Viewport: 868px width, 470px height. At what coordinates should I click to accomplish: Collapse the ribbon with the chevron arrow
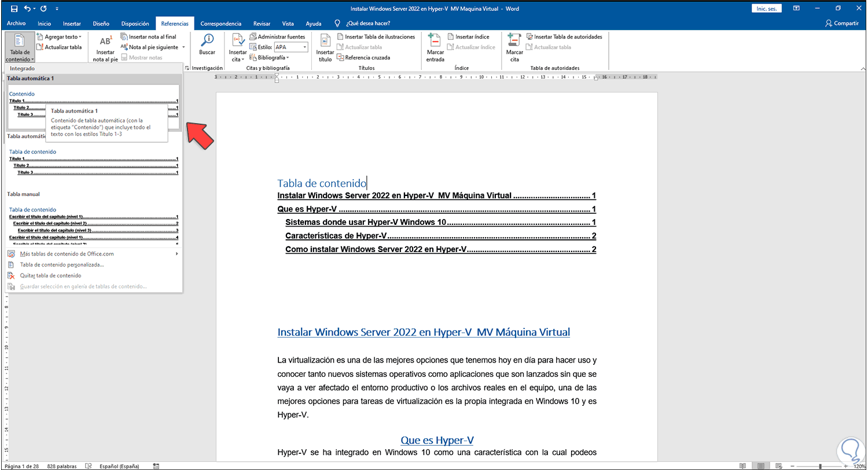(x=863, y=69)
